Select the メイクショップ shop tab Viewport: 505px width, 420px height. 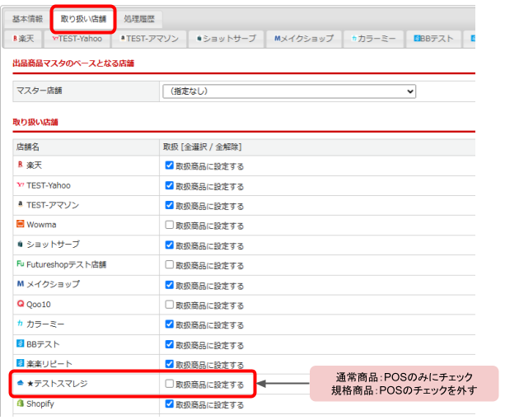point(304,39)
